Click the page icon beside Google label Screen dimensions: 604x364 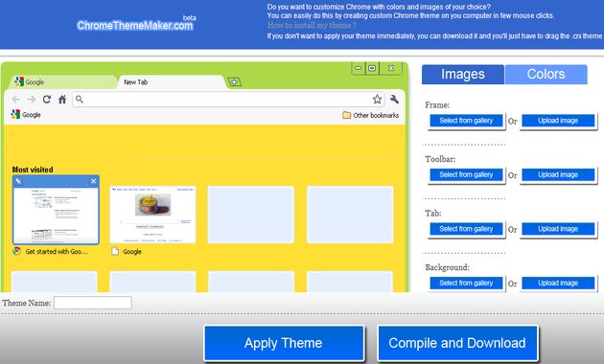click(115, 251)
